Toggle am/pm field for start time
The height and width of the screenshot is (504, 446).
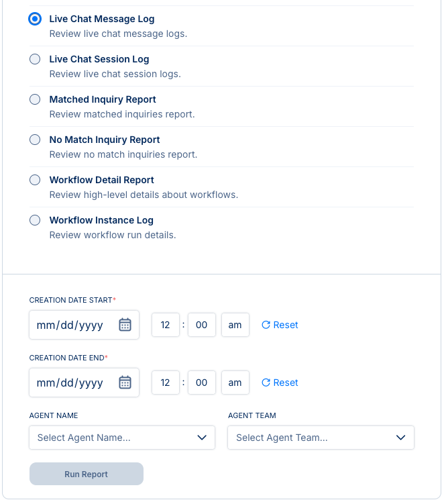[235, 325]
